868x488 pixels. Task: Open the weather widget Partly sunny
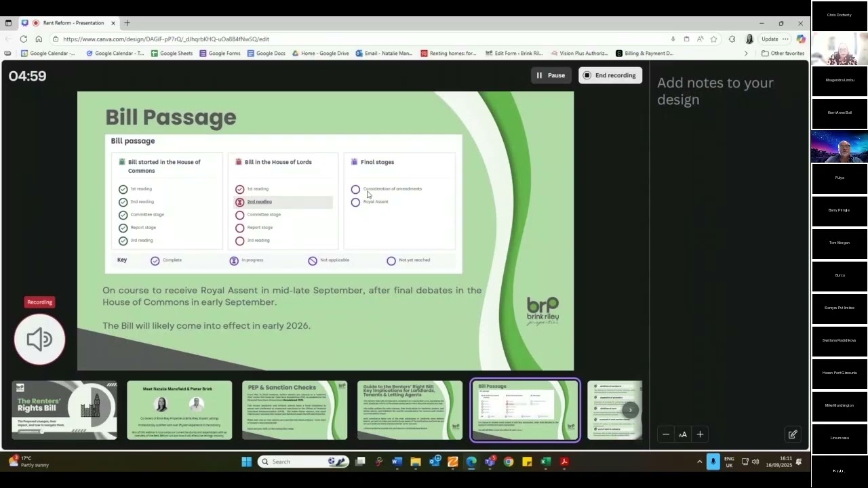pyautogui.click(x=28, y=462)
